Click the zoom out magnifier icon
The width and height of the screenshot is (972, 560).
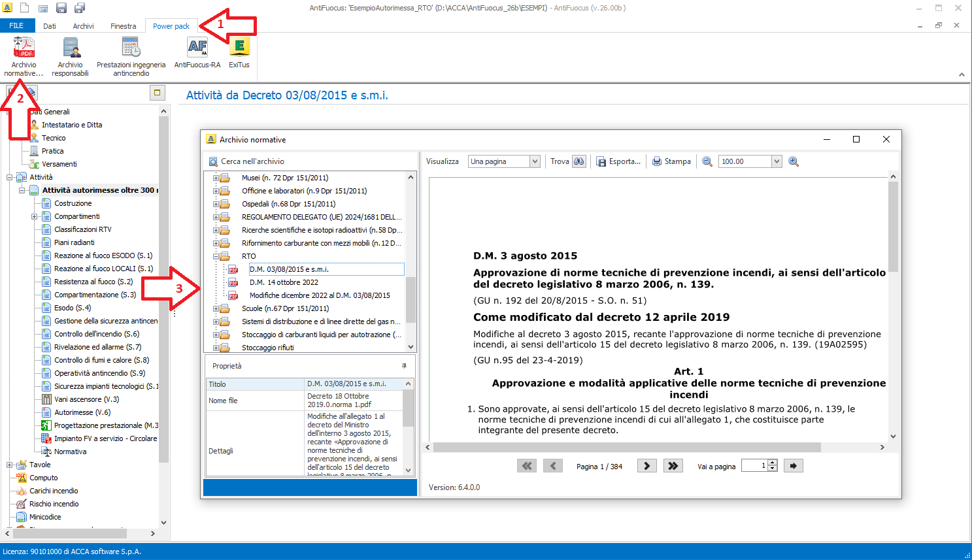(x=707, y=161)
